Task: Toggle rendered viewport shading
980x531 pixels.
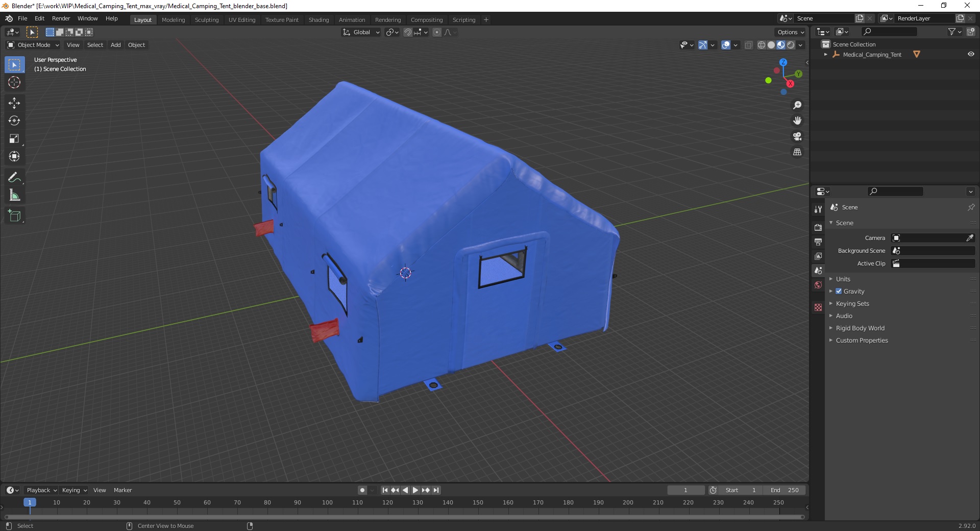Action: [791, 45]
